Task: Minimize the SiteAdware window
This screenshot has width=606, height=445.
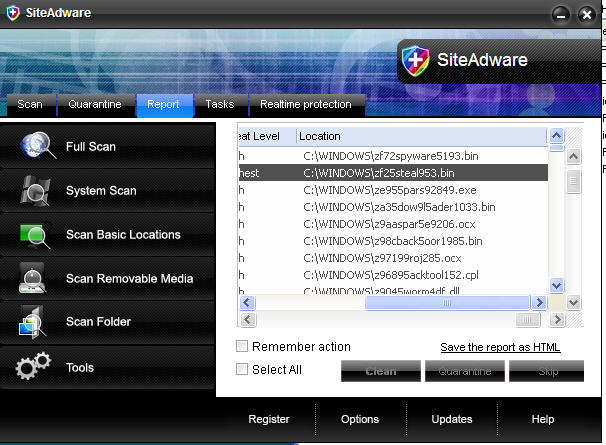Action: point(561,15)
